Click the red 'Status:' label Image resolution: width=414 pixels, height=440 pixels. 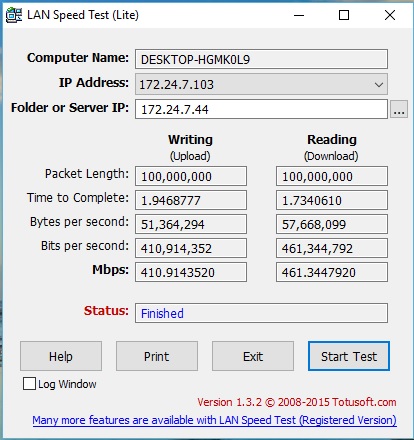tap(106, 311)
